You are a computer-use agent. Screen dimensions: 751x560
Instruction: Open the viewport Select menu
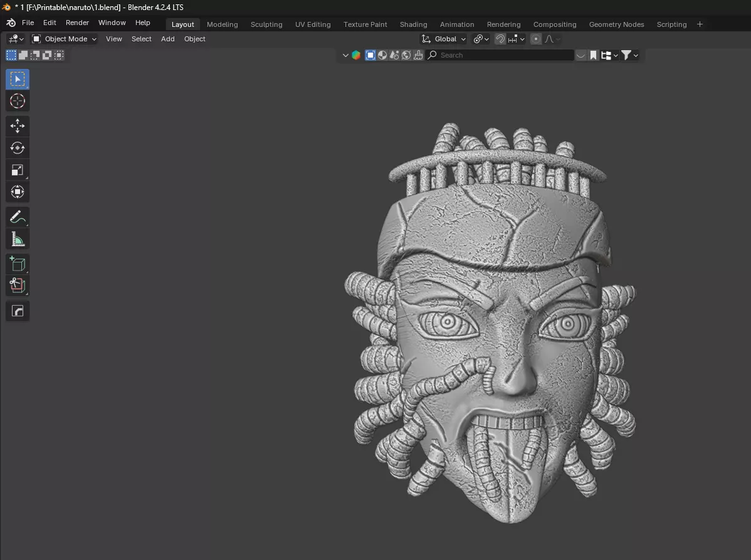141,39
